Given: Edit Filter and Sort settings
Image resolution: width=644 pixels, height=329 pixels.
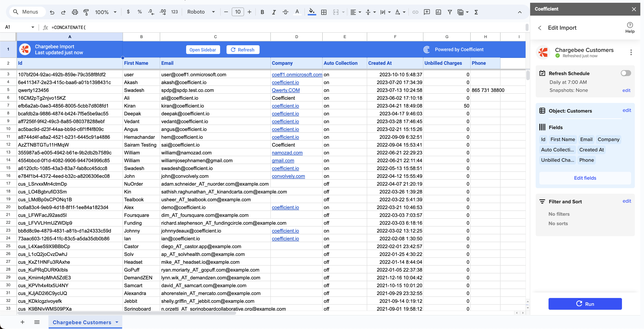Looking at the screenshot, I should pos(627,201).
